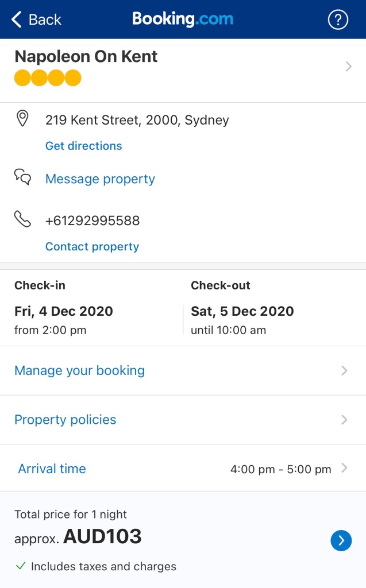Expand Napoleon On Kent property chevron

[x=348, y=67]
